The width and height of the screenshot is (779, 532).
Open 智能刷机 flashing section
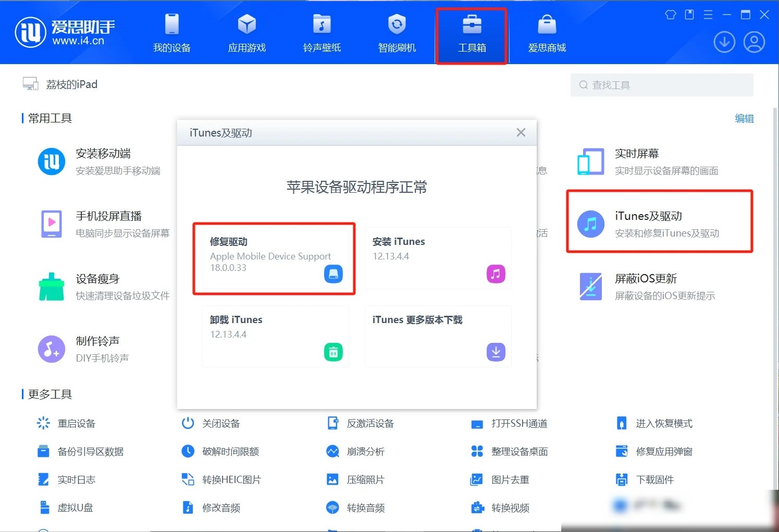(x=397, y=34)
